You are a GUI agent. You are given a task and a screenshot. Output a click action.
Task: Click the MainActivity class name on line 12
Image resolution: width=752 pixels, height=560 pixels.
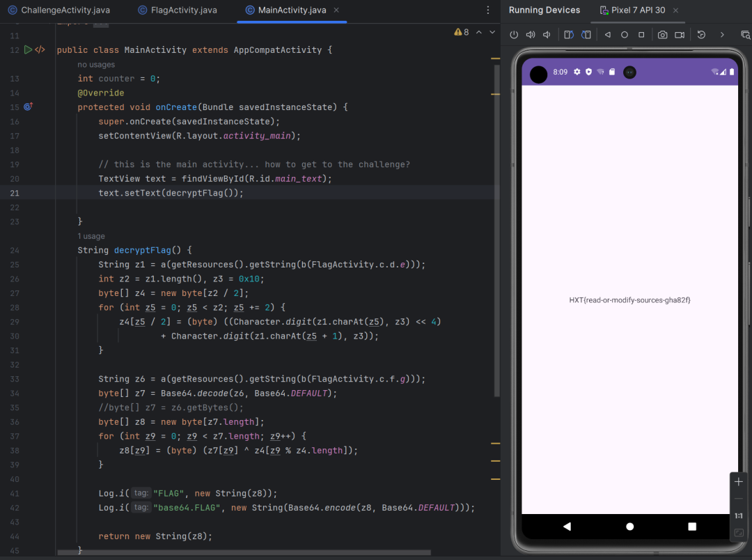pos(155,50)
